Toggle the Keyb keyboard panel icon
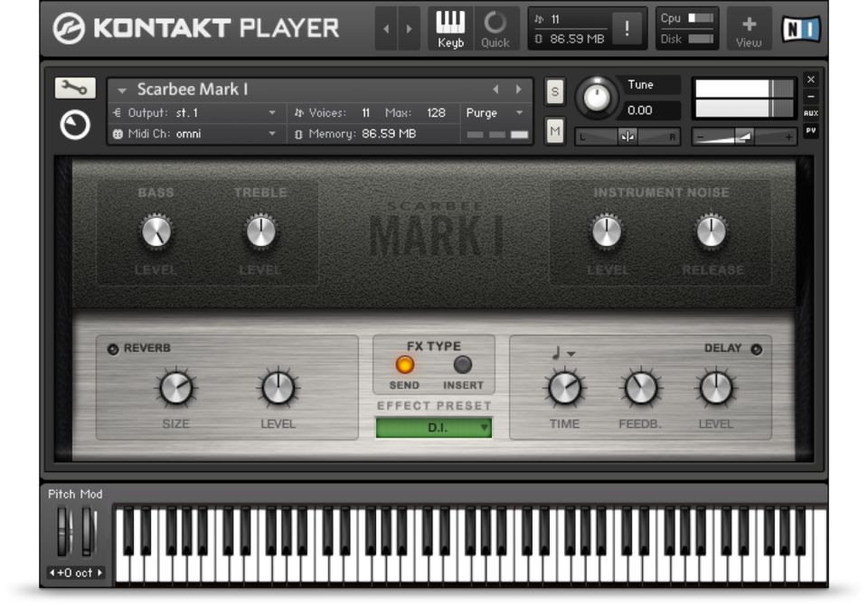 450,29
